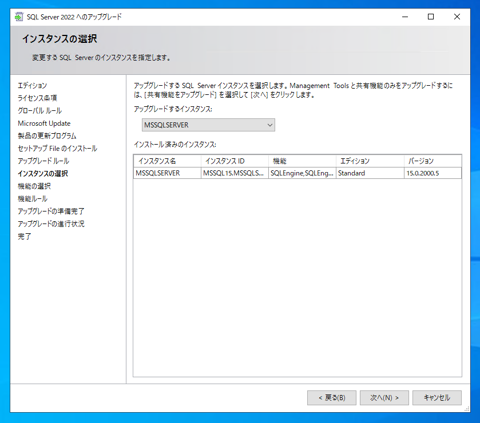Click the 機能 column header
Screen dimensions: 480x423
tap(302, 161)
